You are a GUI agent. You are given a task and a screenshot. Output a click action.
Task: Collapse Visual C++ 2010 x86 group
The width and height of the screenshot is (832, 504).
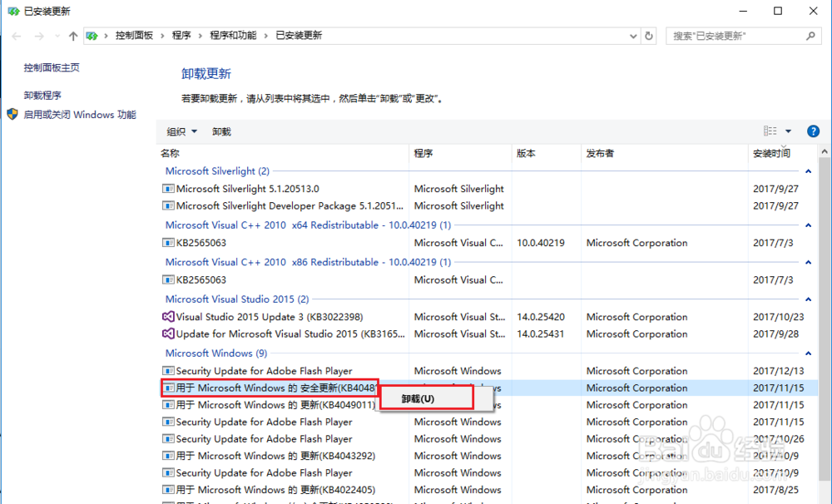[x=808, y=263]
